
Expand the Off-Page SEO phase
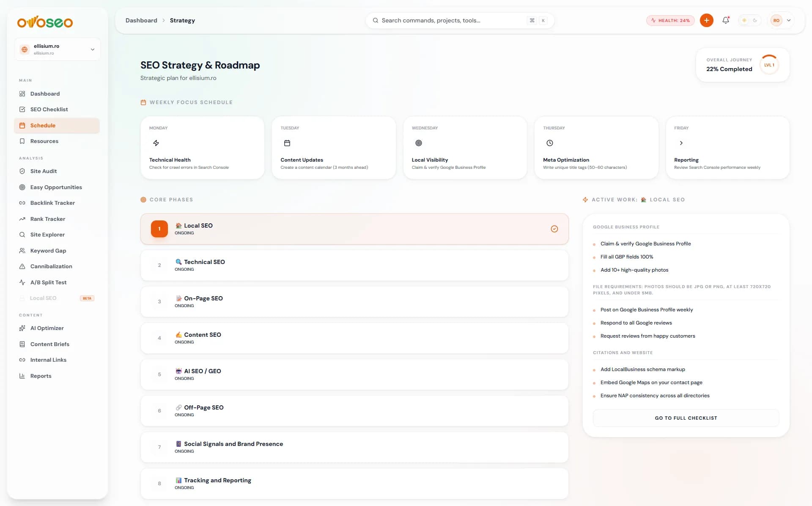click(354, 411)
